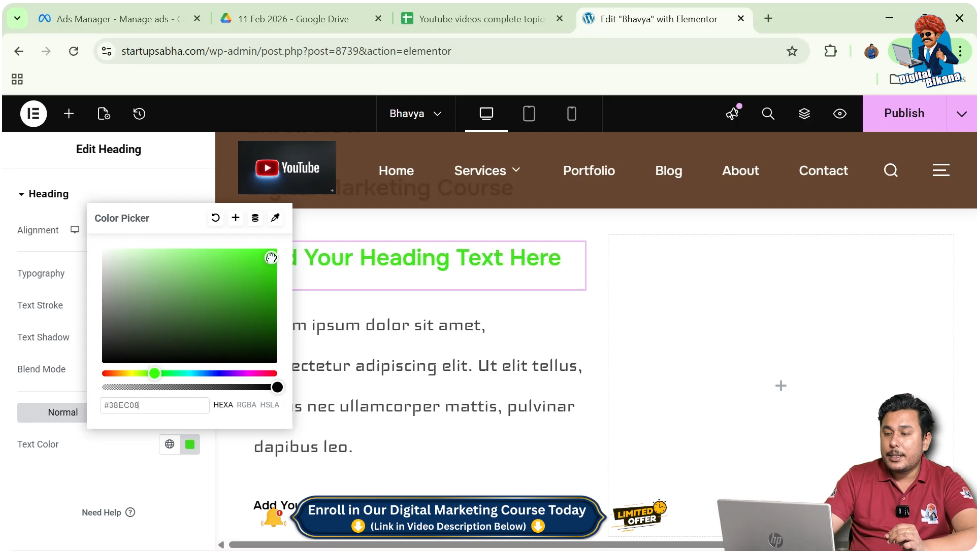Select RGBA color format

[x=246, y=405]
